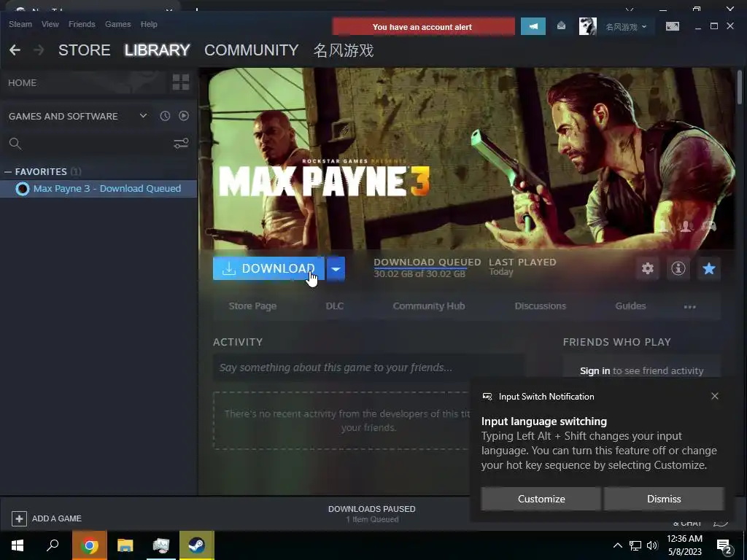The width and height of the screenshot is (747, 560).
Task: Click the activity post input field
Action: click(368, 367)
